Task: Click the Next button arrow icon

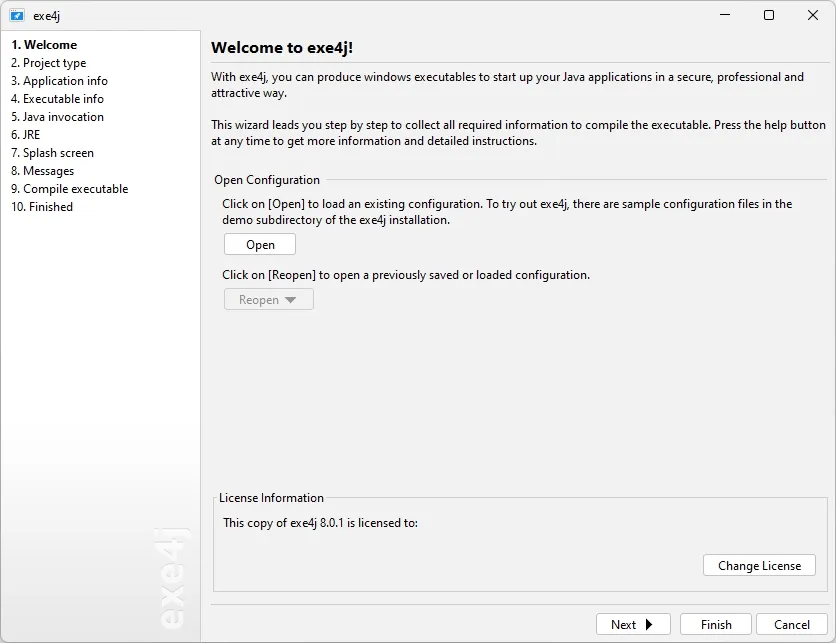Action: [648, 624]
